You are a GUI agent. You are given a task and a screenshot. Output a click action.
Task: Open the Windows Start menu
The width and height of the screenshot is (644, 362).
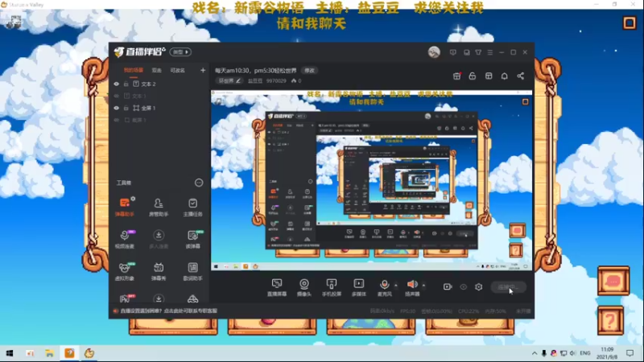[10, 353]
